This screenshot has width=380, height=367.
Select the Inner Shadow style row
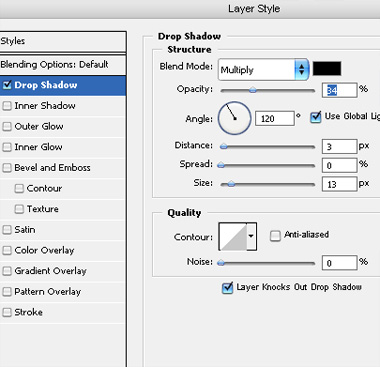(63, 106)
